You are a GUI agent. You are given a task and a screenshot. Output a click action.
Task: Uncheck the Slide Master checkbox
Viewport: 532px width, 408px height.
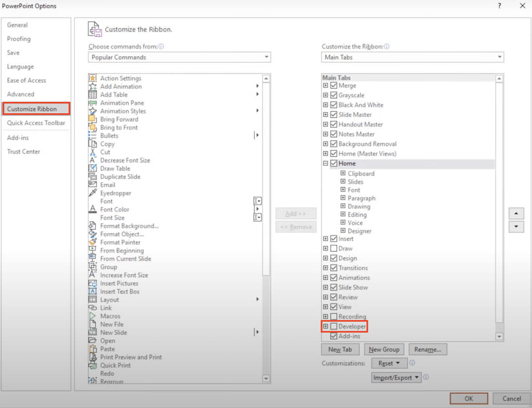(x=334, y=114)
